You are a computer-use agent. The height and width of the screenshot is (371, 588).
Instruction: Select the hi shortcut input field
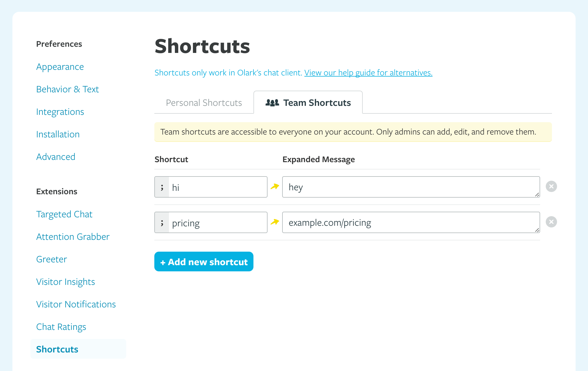(x=218, y=187)
